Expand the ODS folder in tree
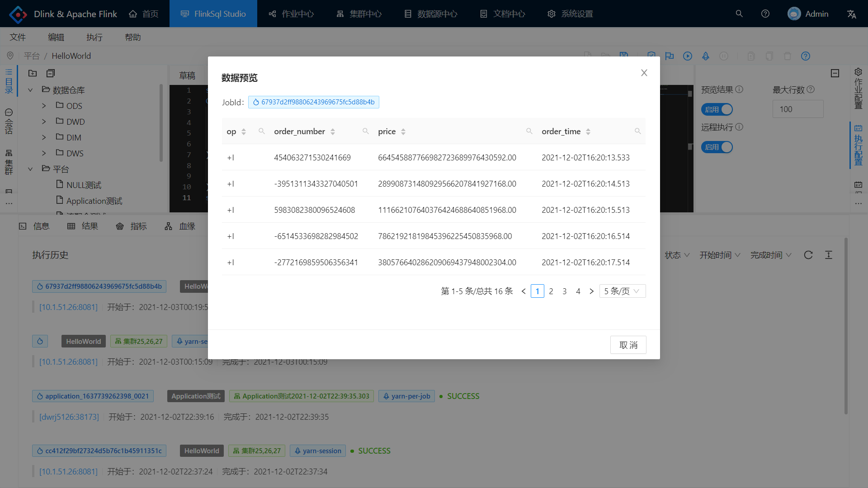 coord(44,106)
